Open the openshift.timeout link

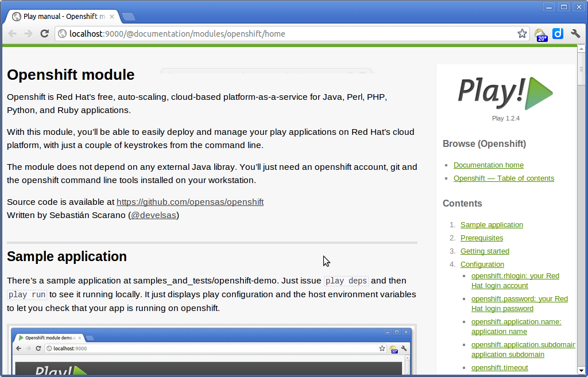click(500, 368)
